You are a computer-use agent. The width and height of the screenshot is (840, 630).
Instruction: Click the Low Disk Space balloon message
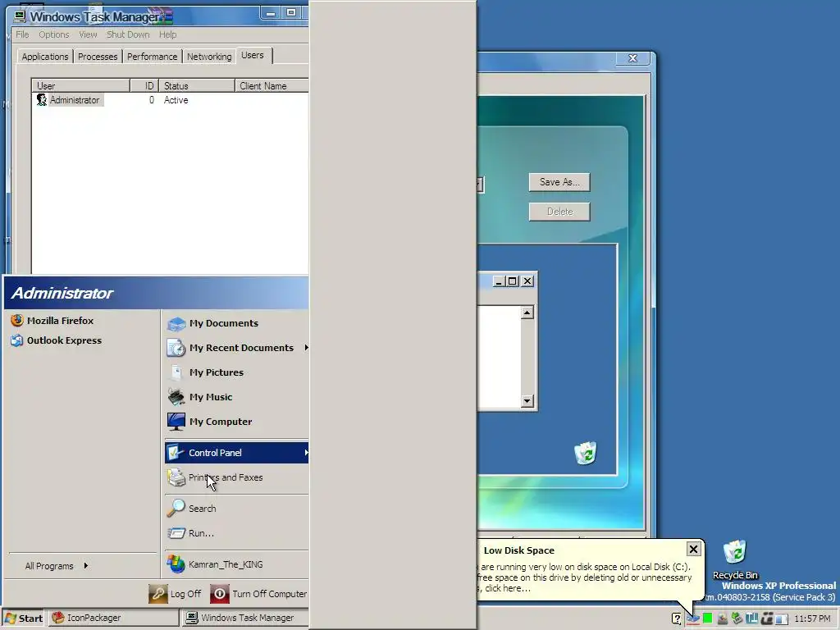pos(584,577)
